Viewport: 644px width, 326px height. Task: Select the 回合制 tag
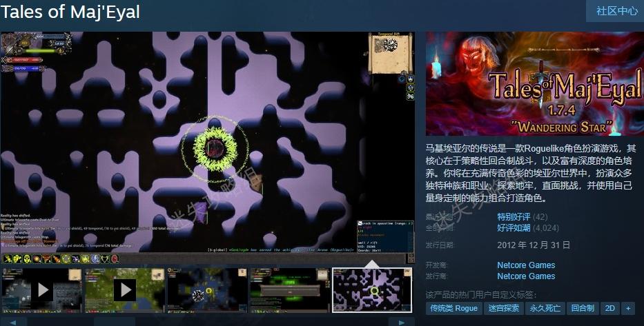[583, 308]
